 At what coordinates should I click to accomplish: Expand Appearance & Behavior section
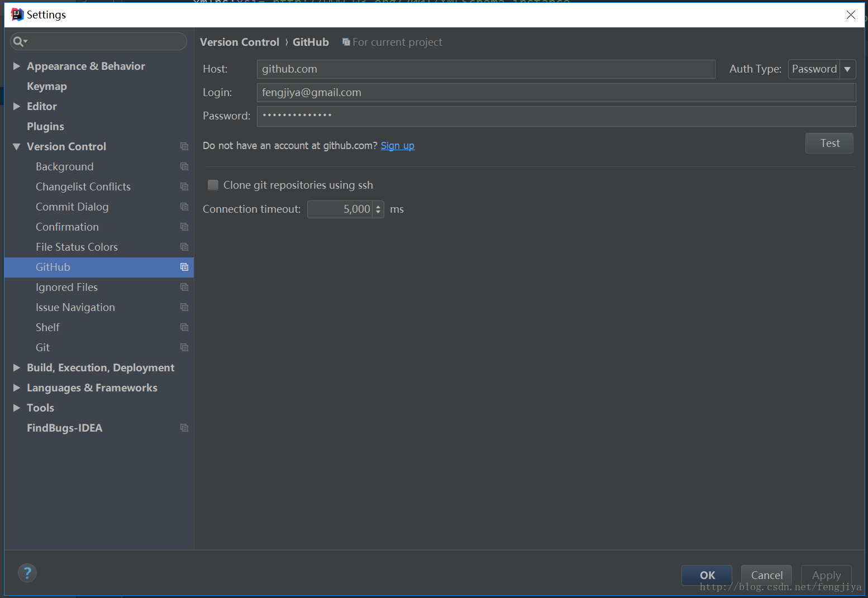tap(17, 66)
